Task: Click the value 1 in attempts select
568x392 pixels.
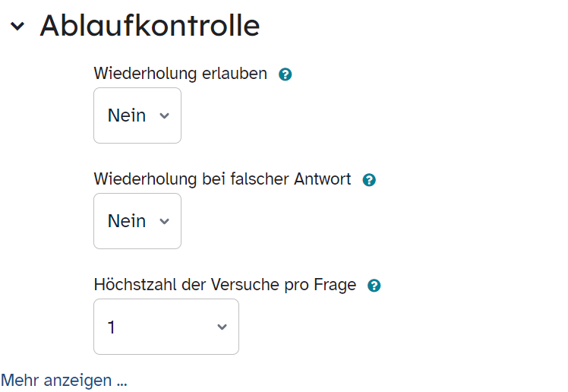Action: coord(111,327)
